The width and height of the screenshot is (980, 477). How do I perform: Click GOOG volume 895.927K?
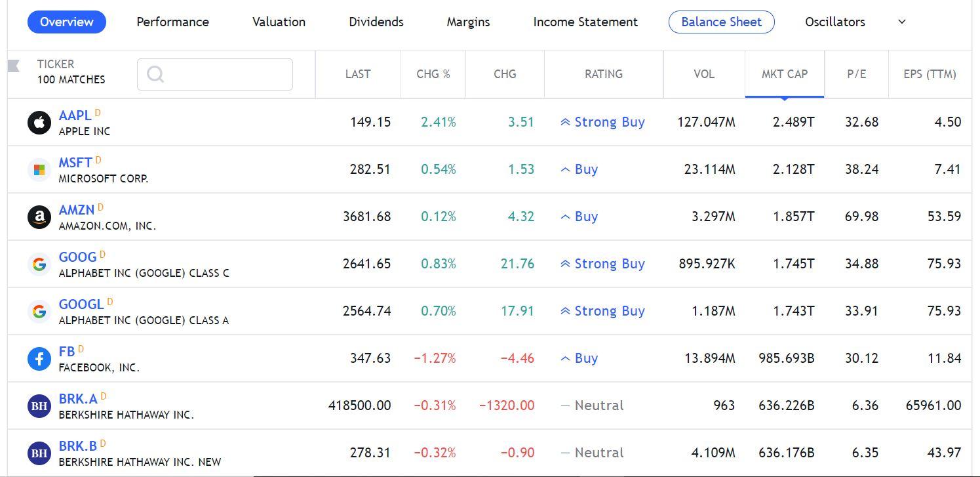pos(707,264)
